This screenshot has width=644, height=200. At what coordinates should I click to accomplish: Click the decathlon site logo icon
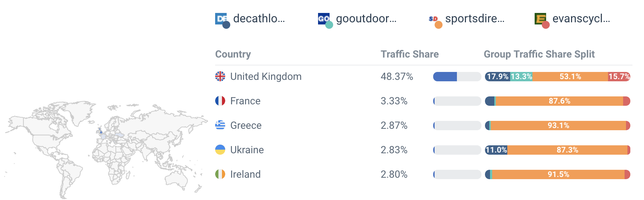click(221, 19)
